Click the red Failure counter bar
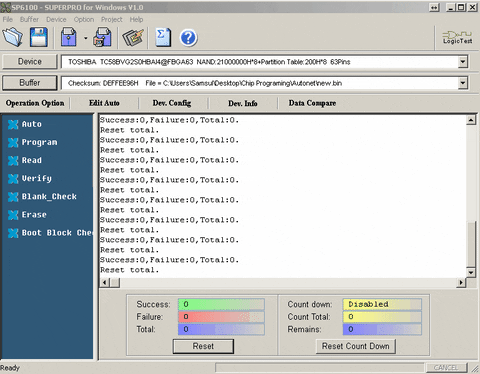Screen dimensions: 480x374 (x=221, y=317)
